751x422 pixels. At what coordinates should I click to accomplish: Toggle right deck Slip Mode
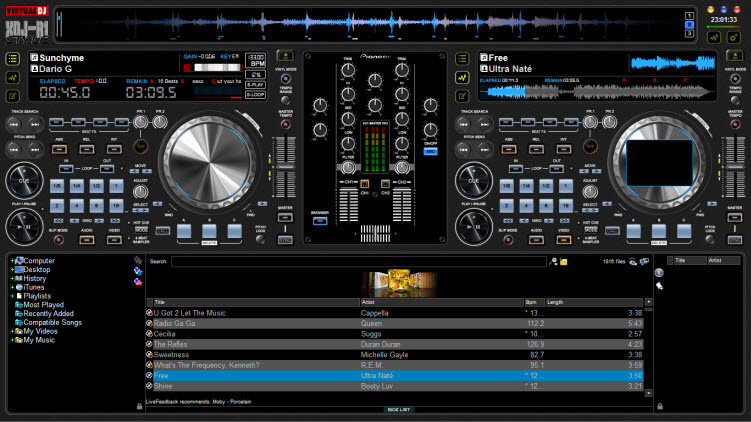click(x=508, y=240)
